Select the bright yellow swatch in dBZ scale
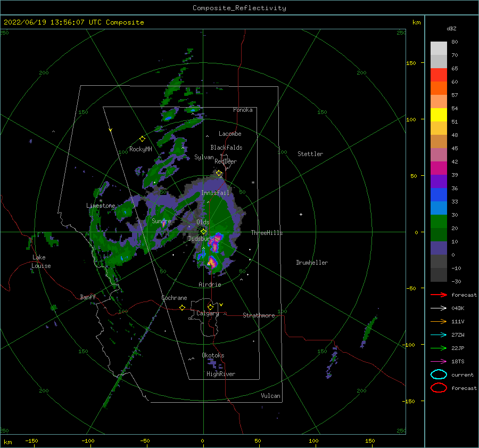Screen dimensions: 479x448 (439, 115)
